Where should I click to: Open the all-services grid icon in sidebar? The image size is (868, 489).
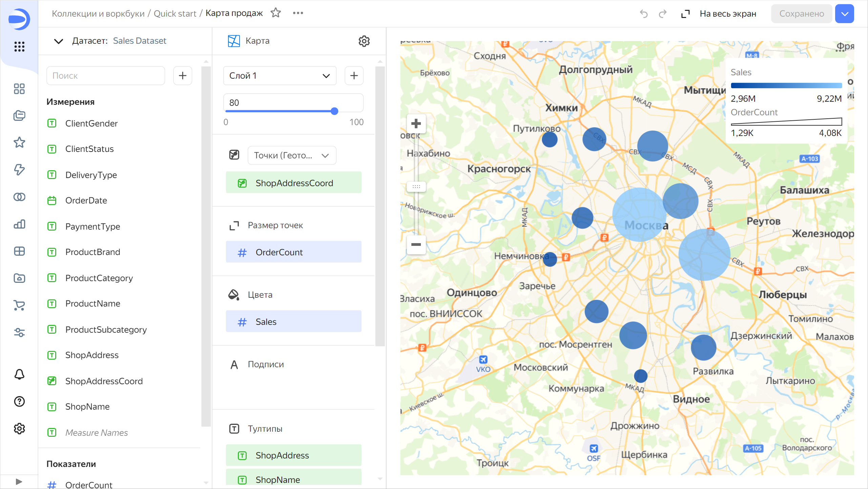coord(19,46)
